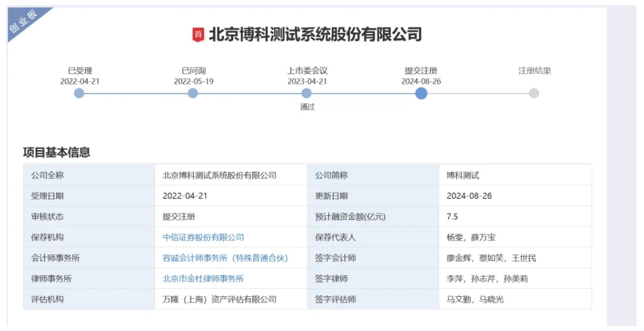The image size is (644, 331).
Task: Click the 保荐机构 label cell
Action: (x=89, y=237)
